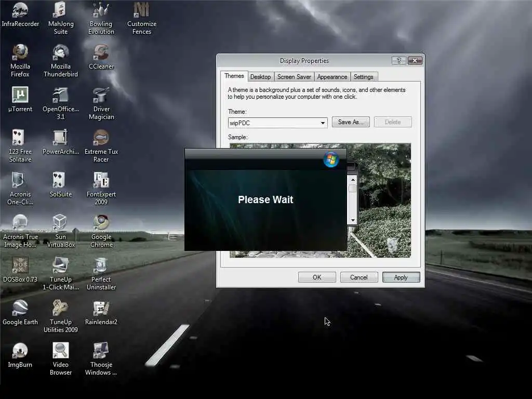Screen dimensions: 532x399
Task: Click the Display Properties title bar
Action: pos(304,61)
